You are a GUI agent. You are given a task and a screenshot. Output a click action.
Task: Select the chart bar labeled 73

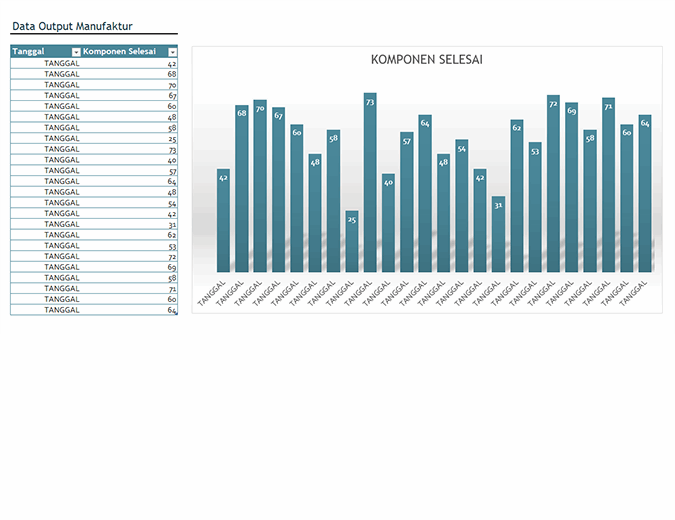pos(370,185)
